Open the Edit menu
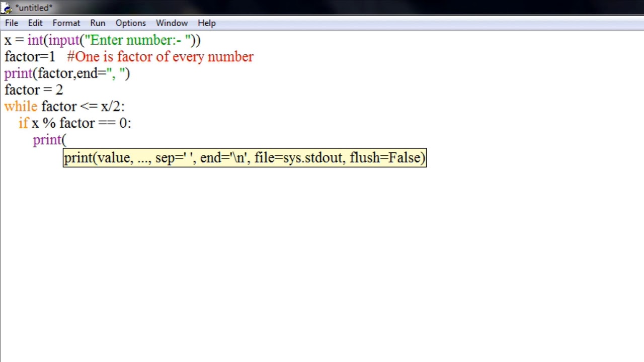This screenshot has height=362, width=644. point(35,23)
